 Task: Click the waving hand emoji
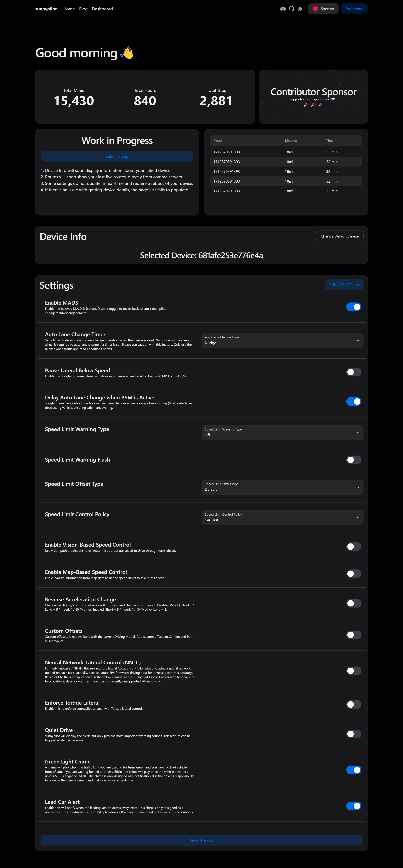coord(127,53)
